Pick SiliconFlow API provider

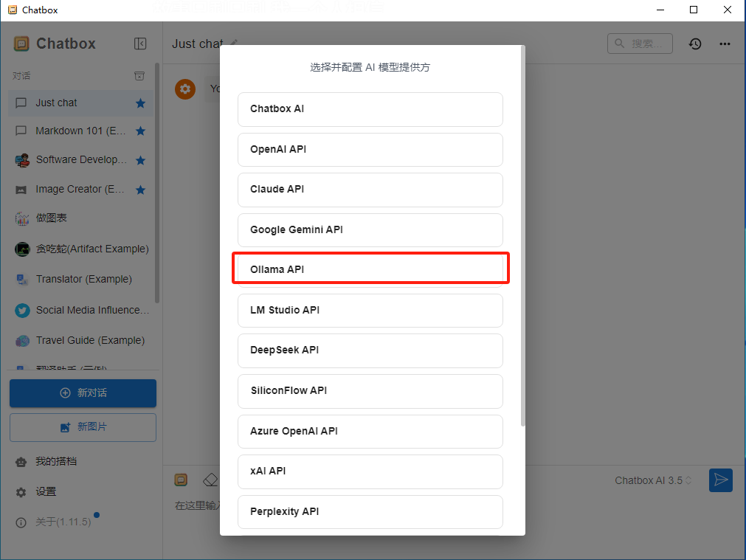tap(370, 391)
